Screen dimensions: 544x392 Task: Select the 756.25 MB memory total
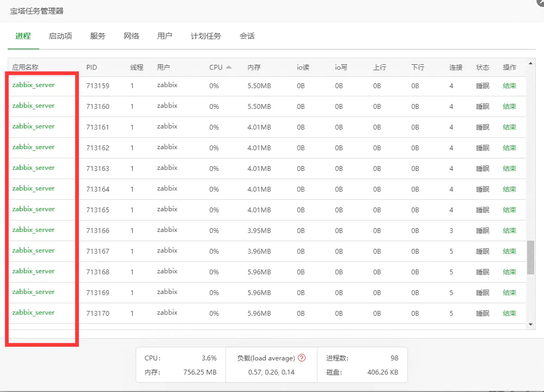(200, 372)
